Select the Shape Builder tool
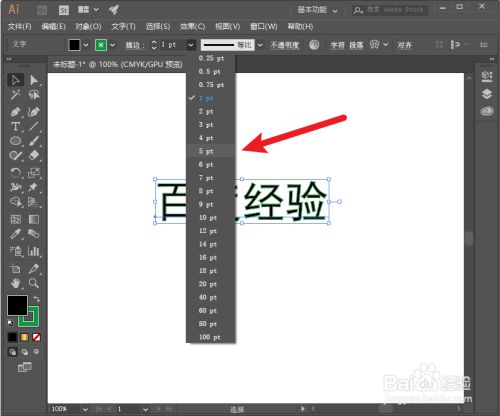Screen dimensions: 500x416 click(15, 202)
